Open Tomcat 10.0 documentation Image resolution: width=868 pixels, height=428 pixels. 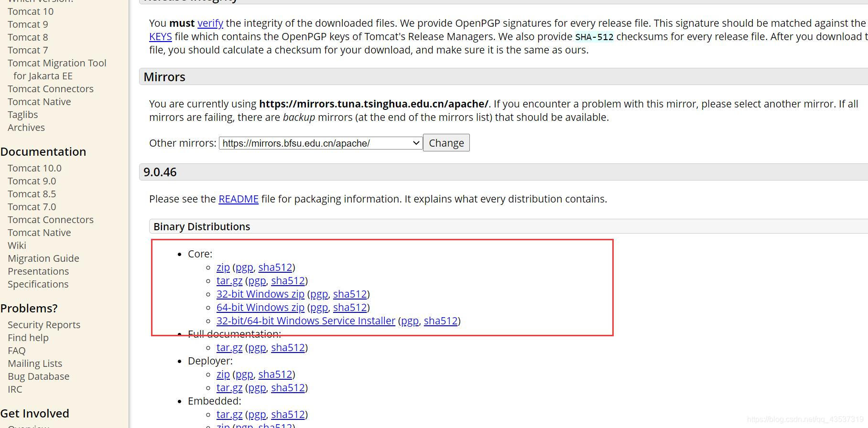34,168
